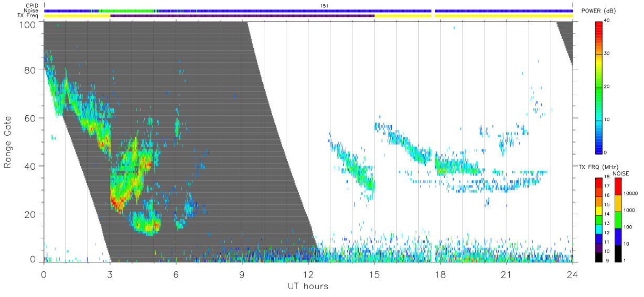Click the UT hours tick label 15
644x297 pixels.
[374, 274]
